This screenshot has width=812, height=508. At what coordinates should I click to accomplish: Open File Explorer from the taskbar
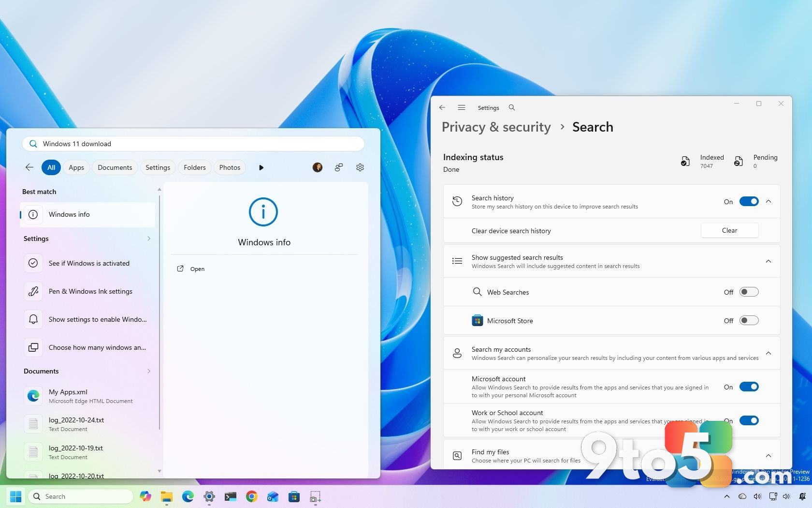click(167, 496)
